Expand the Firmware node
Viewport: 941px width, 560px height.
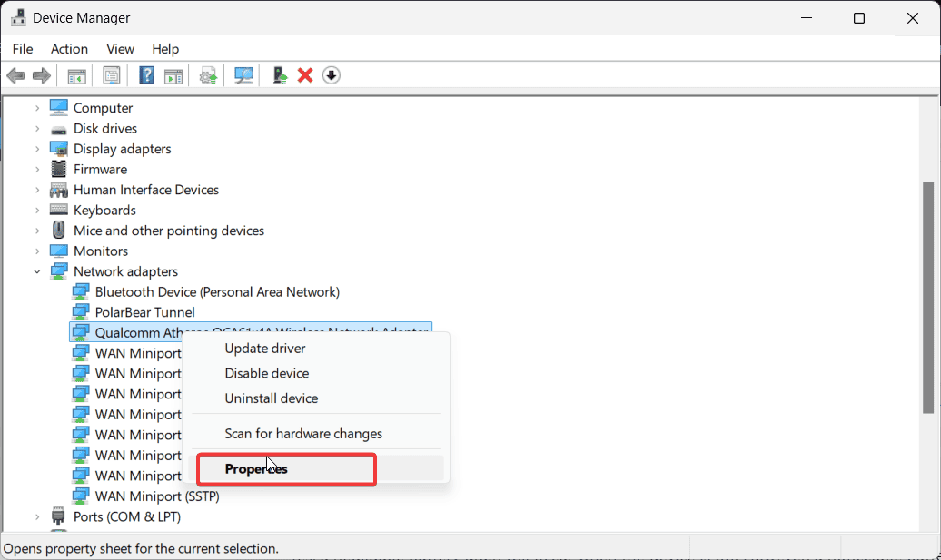coord(37,169)
